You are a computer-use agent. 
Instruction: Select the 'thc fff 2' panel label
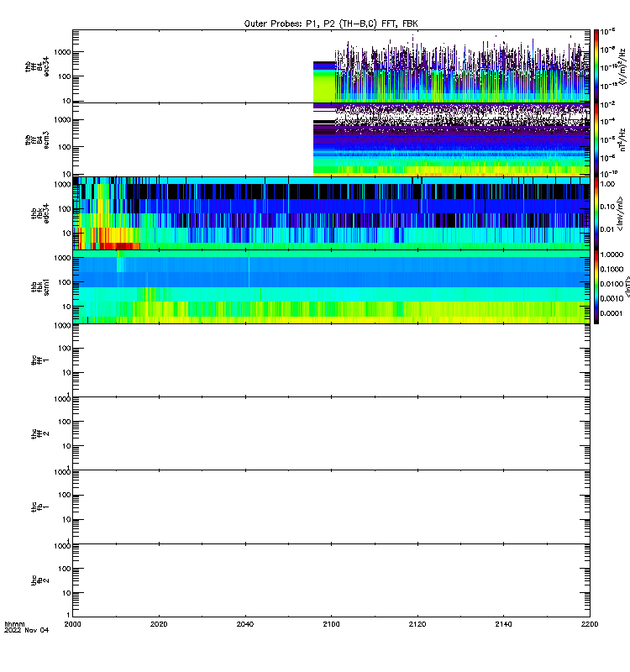tap(40, 433)
